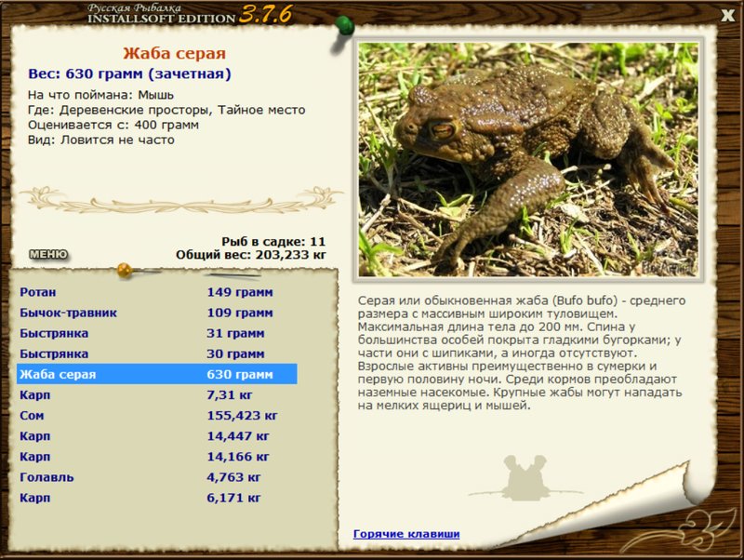744x560 pixels.
Task: Click the grey toad photo
Action: point(528,160)
